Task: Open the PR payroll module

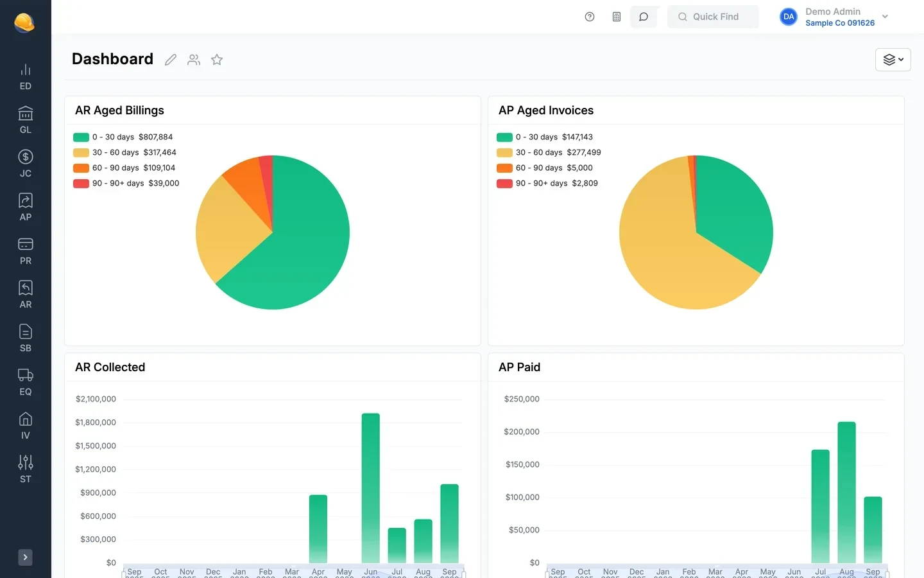Action: pyautogui.click(x=25, y=252)
